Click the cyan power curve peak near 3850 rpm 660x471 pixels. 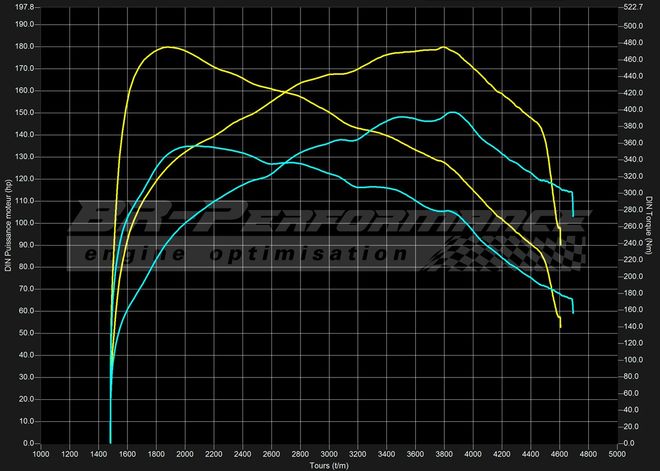tap(453, 112)
